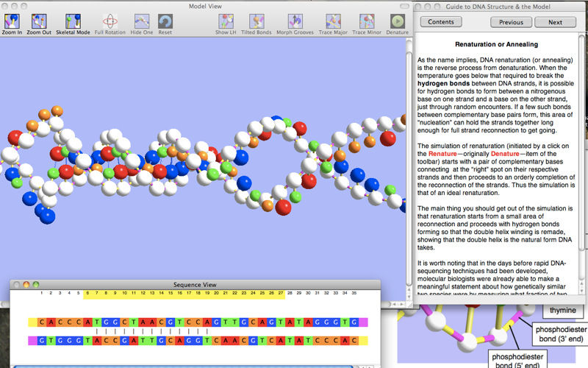Click the 'phosphodiester bond (3' end)' label
This screenshot has width=588, height=368.
pos(561,334)
